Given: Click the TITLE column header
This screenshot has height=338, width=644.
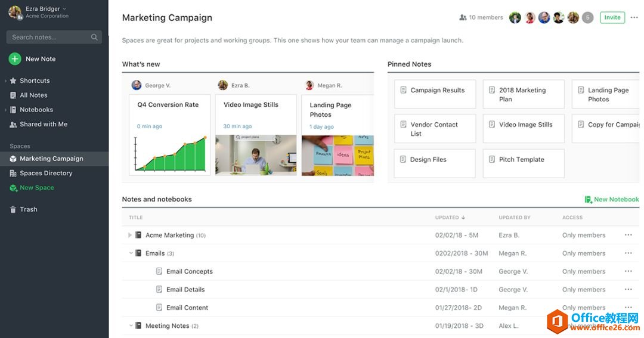Looking at the screenshot, I should [x=135, y=217].
